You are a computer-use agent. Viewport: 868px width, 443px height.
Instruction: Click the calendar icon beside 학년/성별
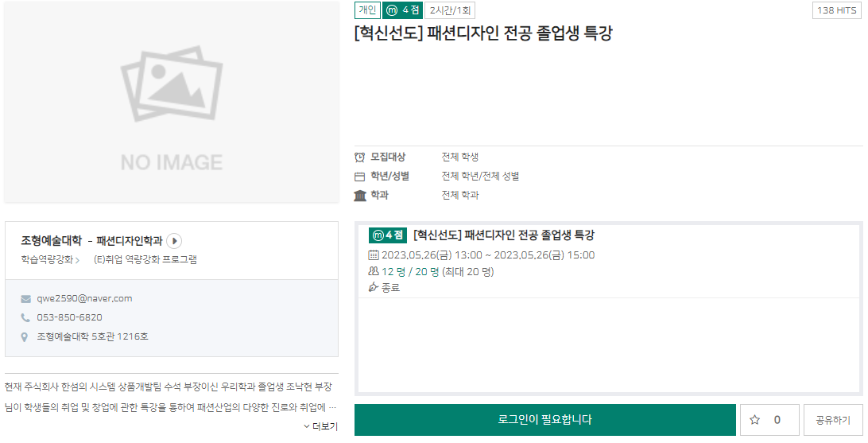coord(360,177)
